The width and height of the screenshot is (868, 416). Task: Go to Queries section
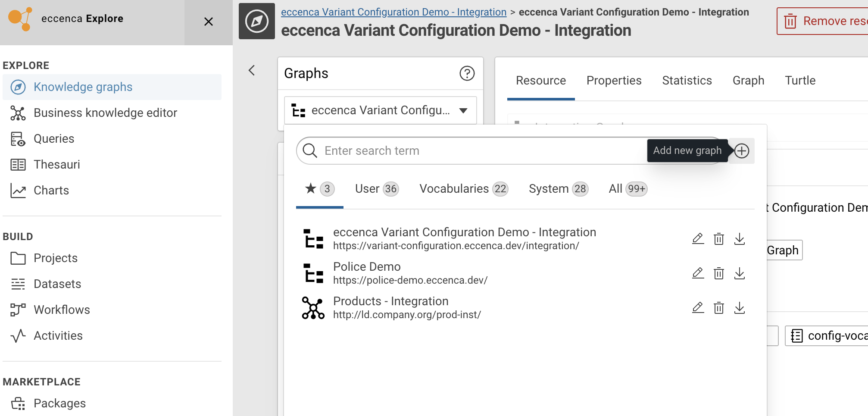point(112,139)
